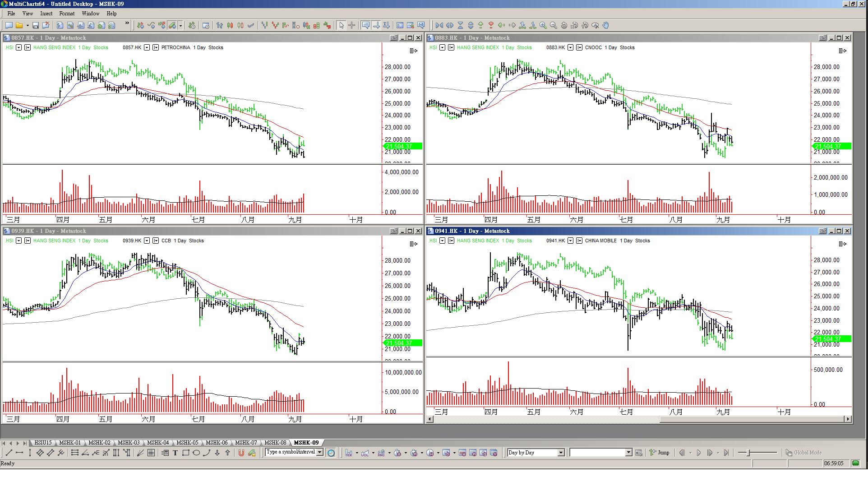Select the Zoom In magnifier tool

(x=543, y=25)
